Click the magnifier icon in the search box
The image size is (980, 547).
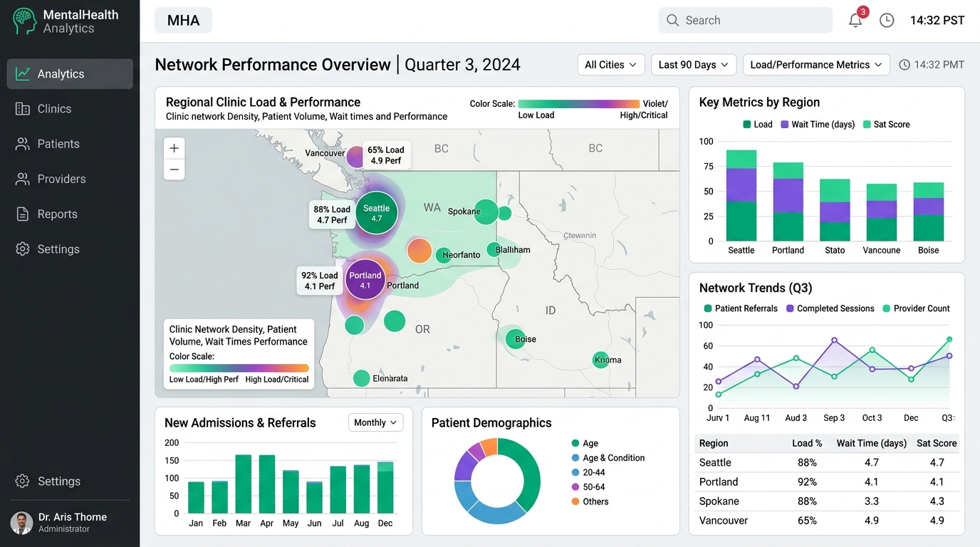pos(672,21)
